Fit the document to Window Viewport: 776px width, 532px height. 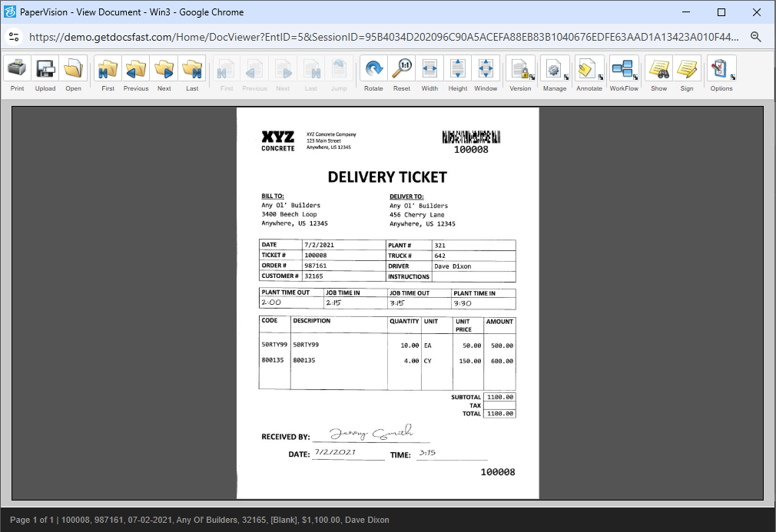pyautogui.click(x=486, y=70)
